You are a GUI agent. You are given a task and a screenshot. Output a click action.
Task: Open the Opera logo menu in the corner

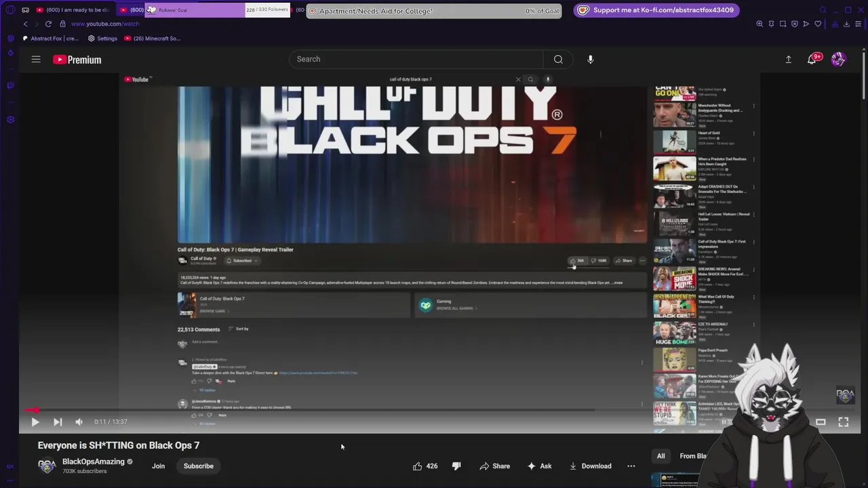[x=9, y=10]
